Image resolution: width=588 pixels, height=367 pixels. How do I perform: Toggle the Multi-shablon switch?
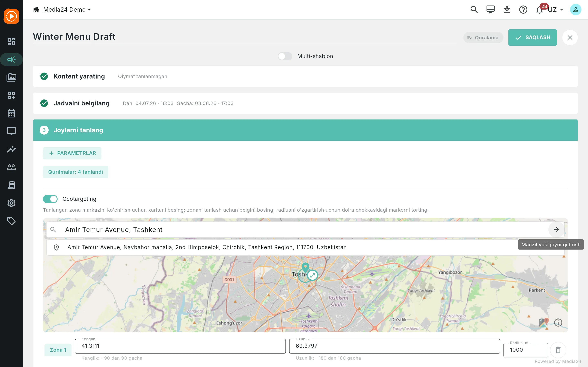[285, 56]
